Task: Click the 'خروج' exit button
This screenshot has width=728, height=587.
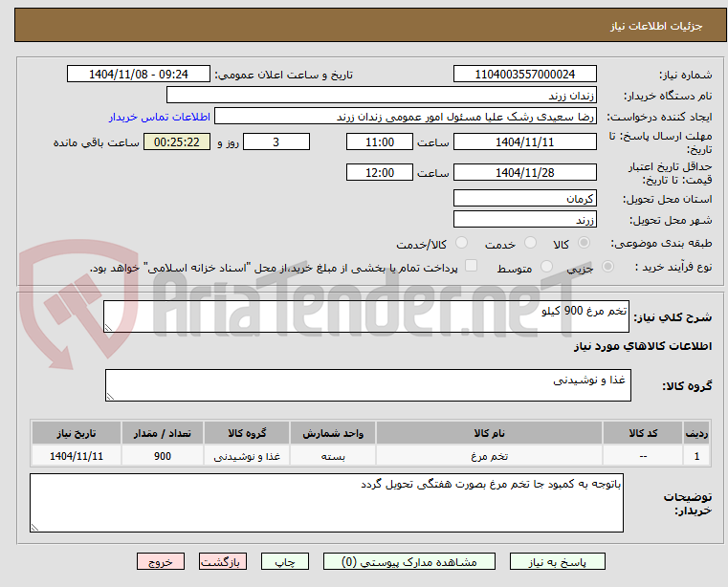Action: coord(160,561)
